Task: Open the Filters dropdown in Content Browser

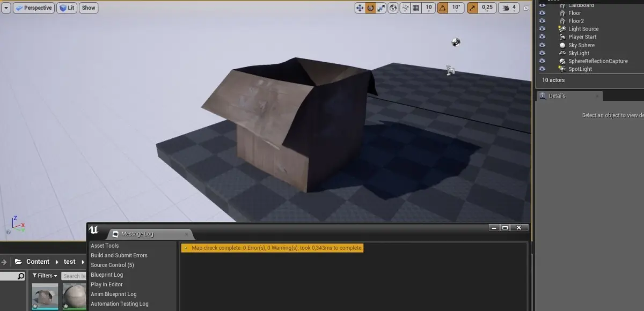Action: (x=45, y=276)
